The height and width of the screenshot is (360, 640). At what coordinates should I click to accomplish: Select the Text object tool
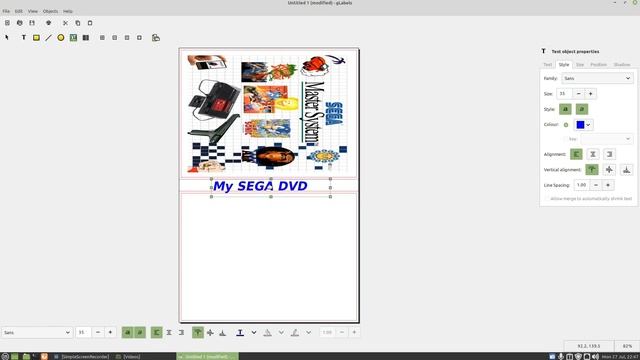pos(24,38)
